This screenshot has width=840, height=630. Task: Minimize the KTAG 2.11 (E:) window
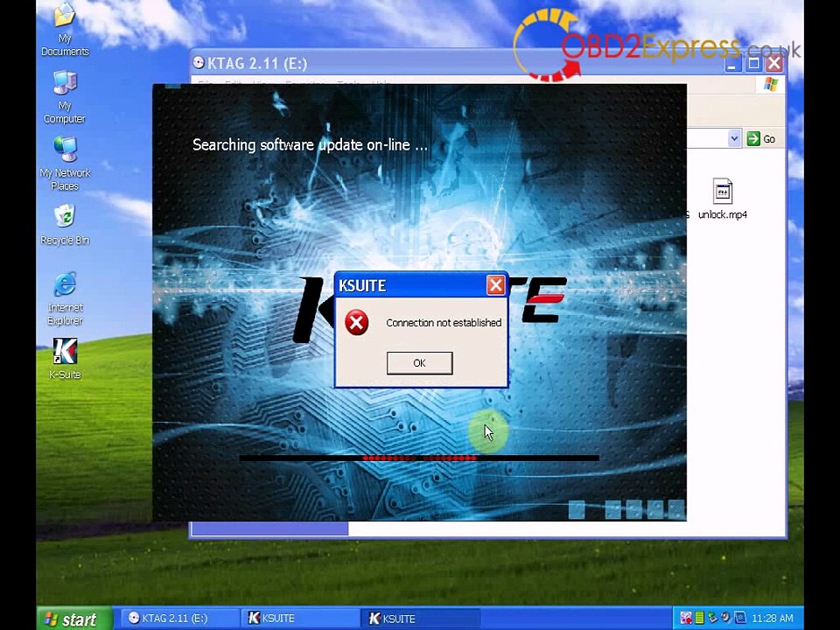(x=732, y=64)
